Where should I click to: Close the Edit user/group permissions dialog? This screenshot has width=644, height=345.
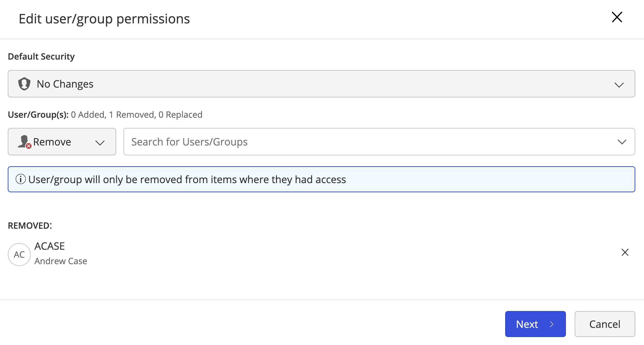pos(617,17)
